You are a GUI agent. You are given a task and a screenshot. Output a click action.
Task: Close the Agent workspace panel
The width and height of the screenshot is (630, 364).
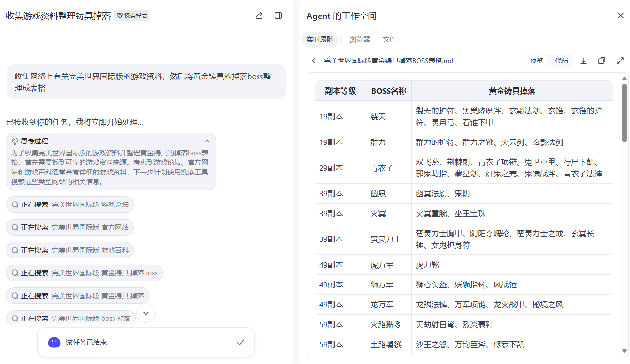point(621,16)
